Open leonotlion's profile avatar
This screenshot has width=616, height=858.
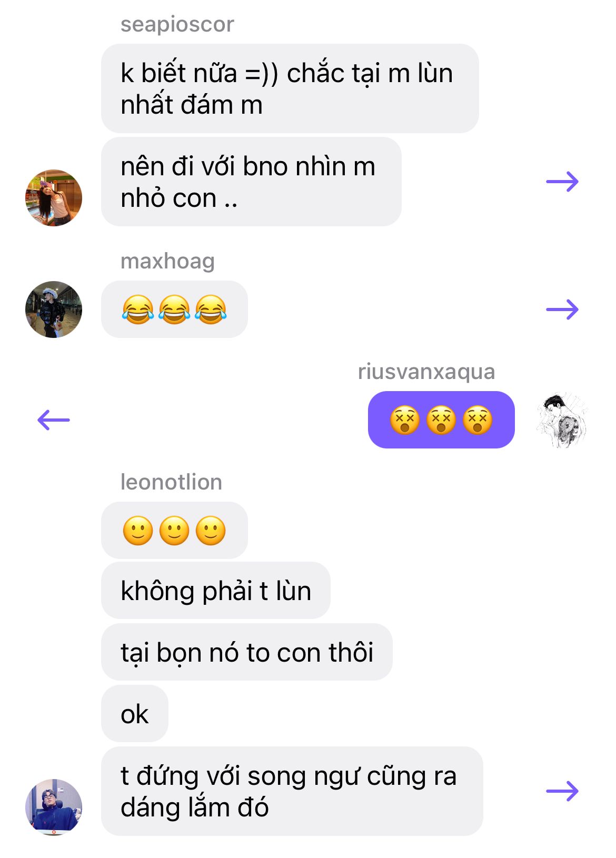[x=54, y=807]
